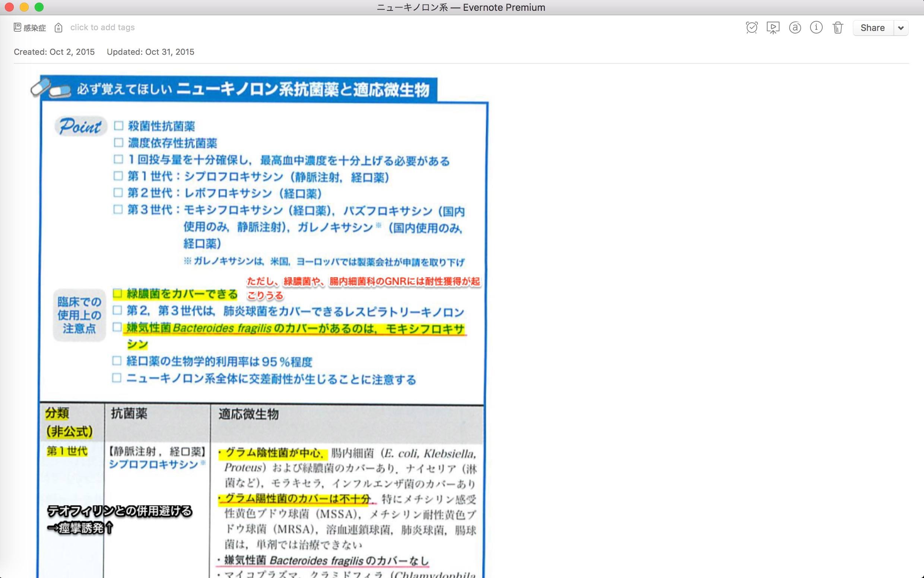Viewport: 924px width, 578px height.
Task: Click the Created: Oct 2, 2015 date
Action: 54,52
